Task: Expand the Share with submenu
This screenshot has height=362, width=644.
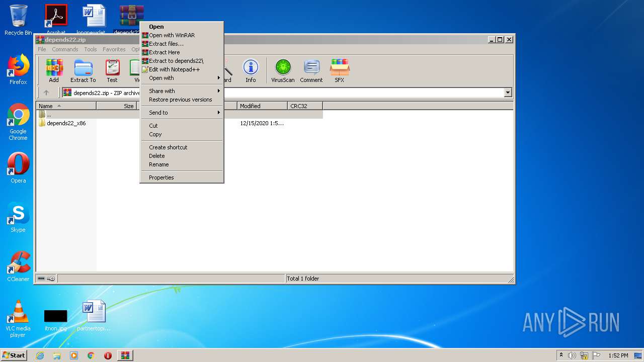Action: 182,91
